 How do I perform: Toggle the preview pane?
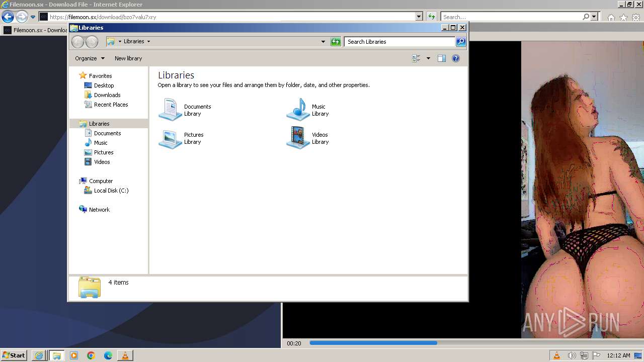[x=442, y=58]
